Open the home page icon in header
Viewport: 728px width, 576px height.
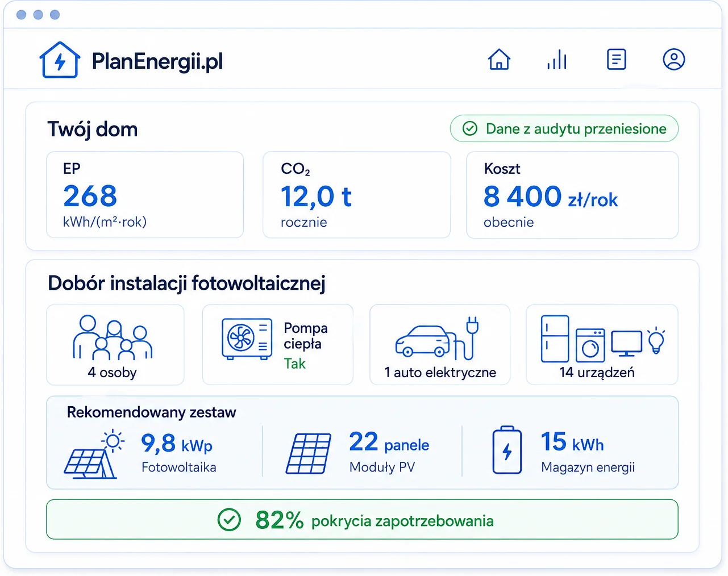499,59
